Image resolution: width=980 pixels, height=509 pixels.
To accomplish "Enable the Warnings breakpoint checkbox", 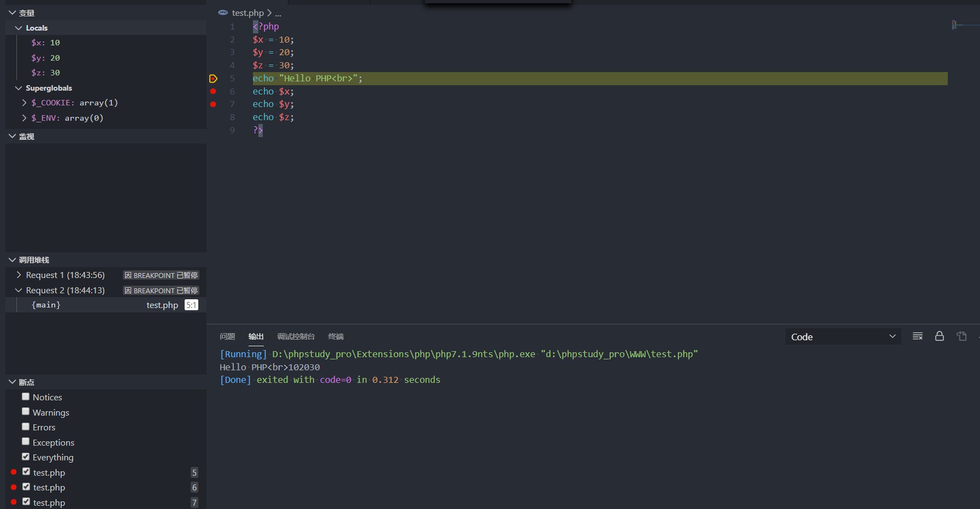I will point(26,411).
